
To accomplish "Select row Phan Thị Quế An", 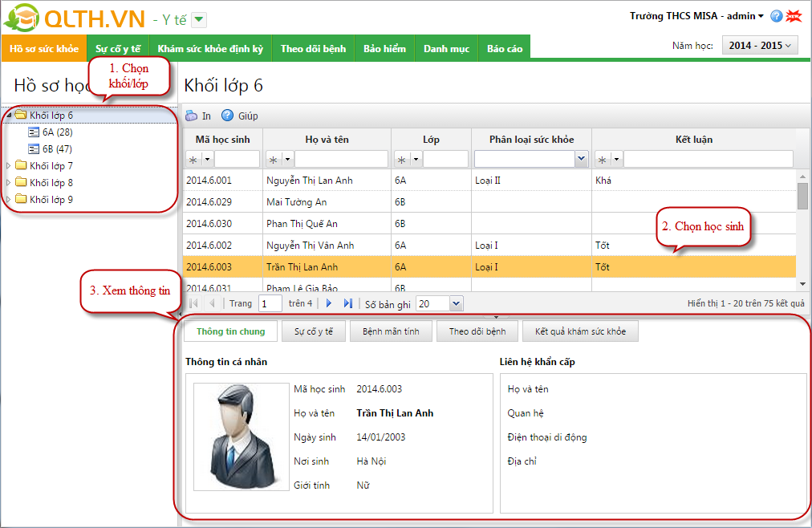I will (489, 224).
